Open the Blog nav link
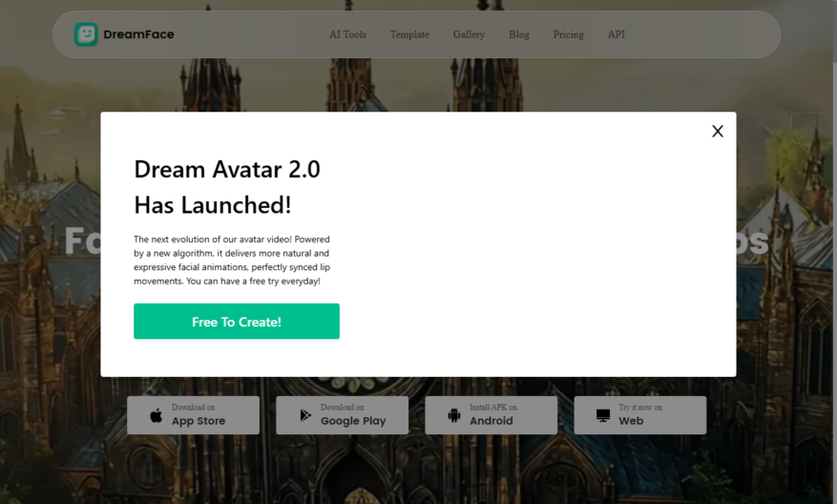 click(x=519, y=34)
